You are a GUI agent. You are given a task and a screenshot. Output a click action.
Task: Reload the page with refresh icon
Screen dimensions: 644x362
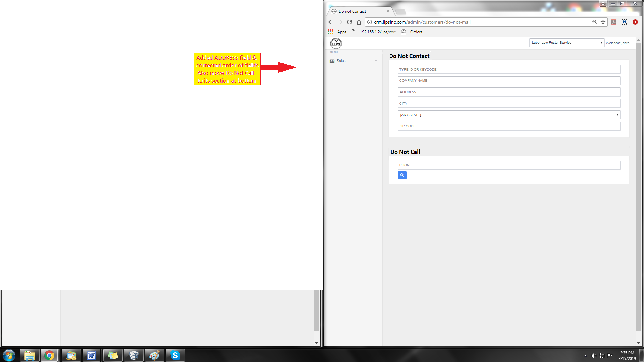(350, 22)
